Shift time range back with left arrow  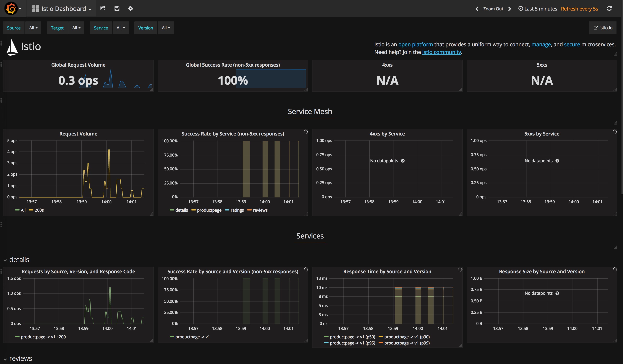[477, 9]
